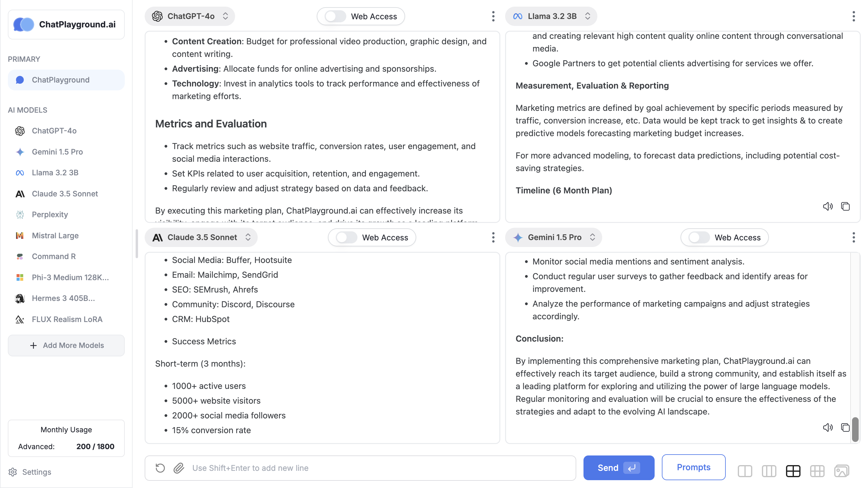Open ChatGPT-4o panel three-dot menu
The height and width of the screenshot is (488, 868).
tap(493, 16)
